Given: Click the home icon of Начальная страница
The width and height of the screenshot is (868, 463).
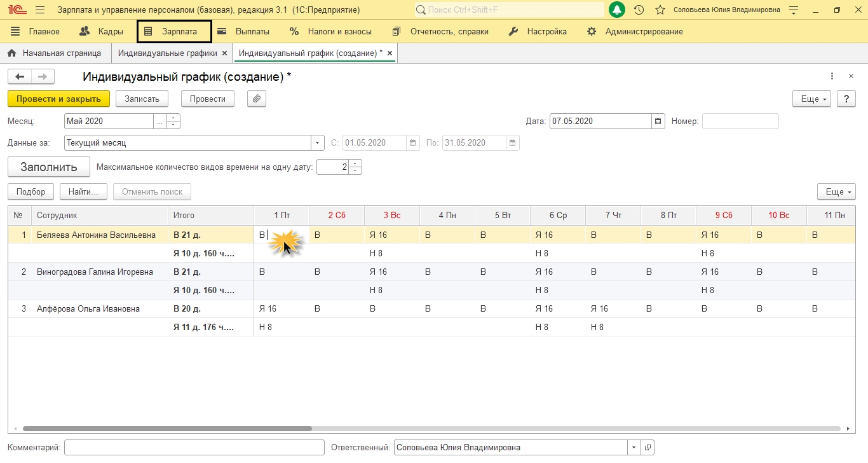Looking at the screenshot, I should tap(12, 53).
